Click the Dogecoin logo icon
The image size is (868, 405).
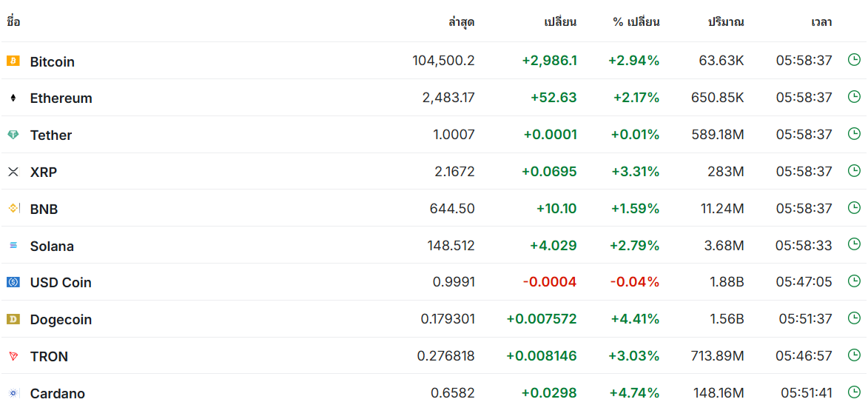click(x=13, y=319)
